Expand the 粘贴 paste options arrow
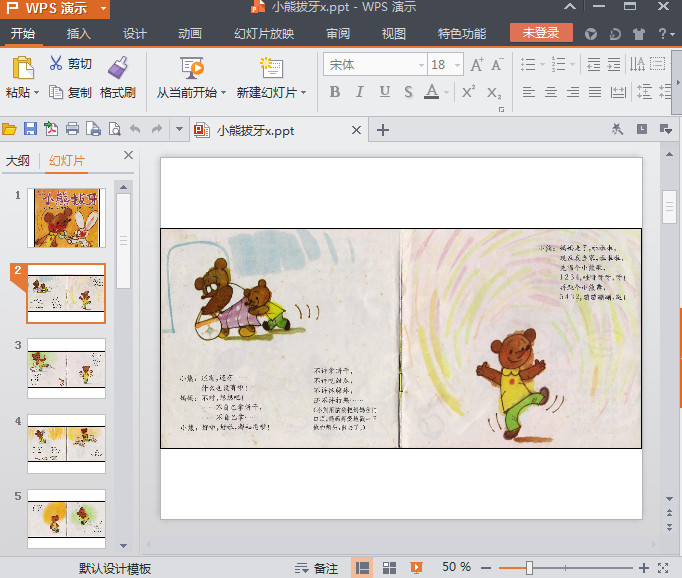682x578 pixels. pos(37,93)
